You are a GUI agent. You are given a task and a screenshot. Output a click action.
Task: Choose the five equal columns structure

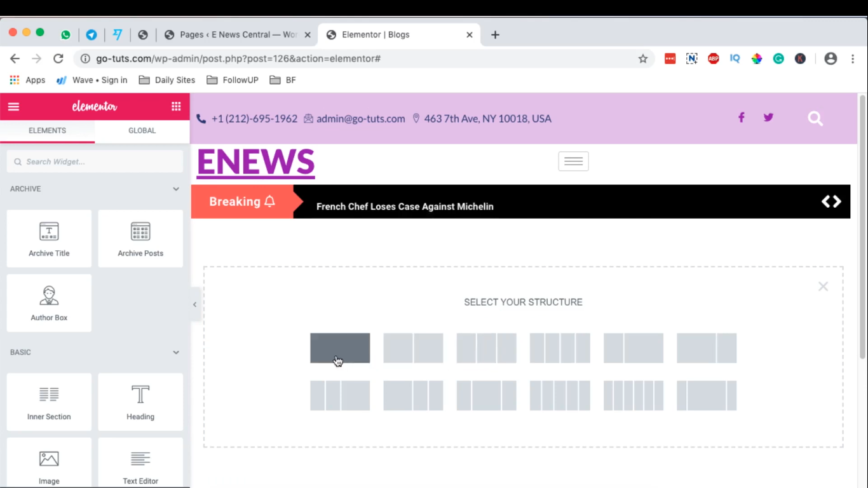pyautogui.click(x=560, y=395)
